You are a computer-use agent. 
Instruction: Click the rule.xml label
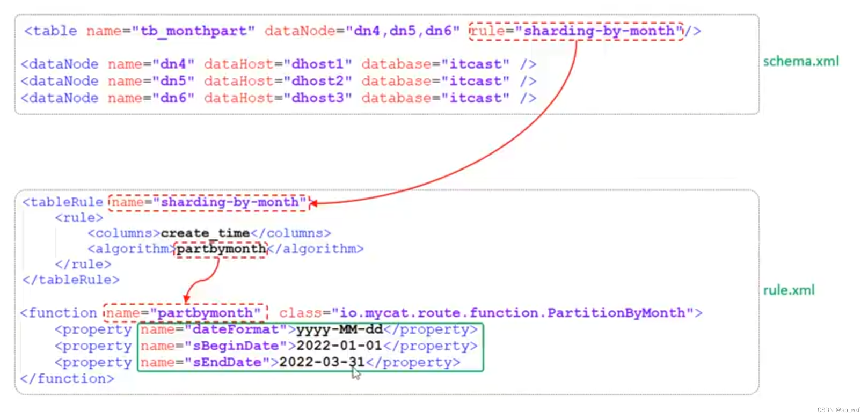(x=789, y=290)
